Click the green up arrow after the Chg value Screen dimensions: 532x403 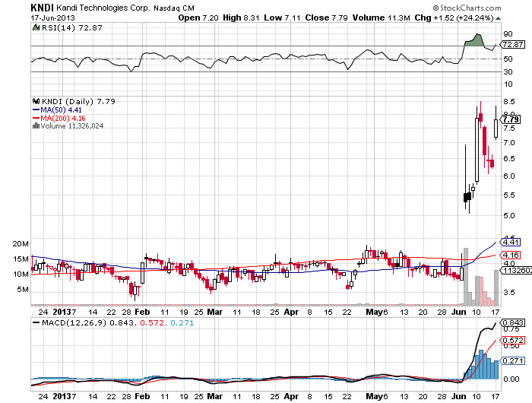pos(498,18)
